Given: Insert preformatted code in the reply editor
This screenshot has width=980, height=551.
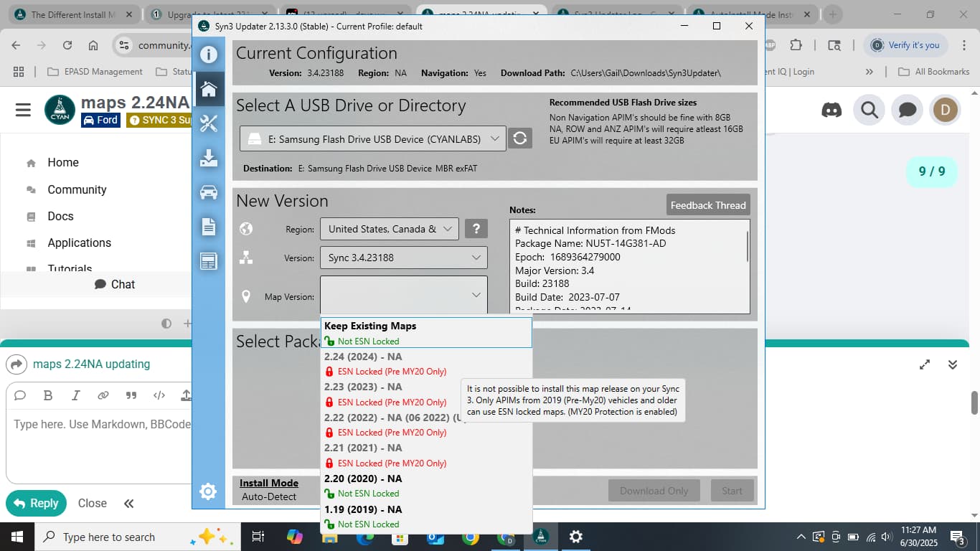Looking at the screenshot, I should click(159, 395).
